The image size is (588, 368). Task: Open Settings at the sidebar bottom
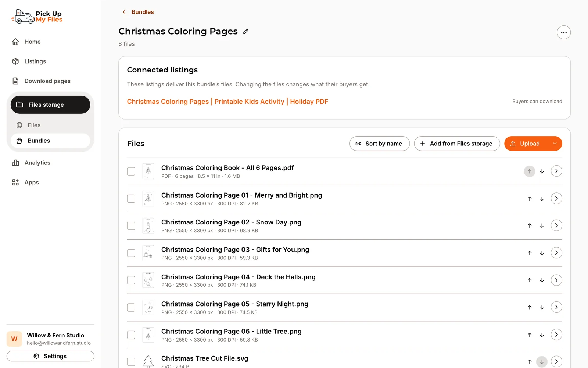(50, 356)
